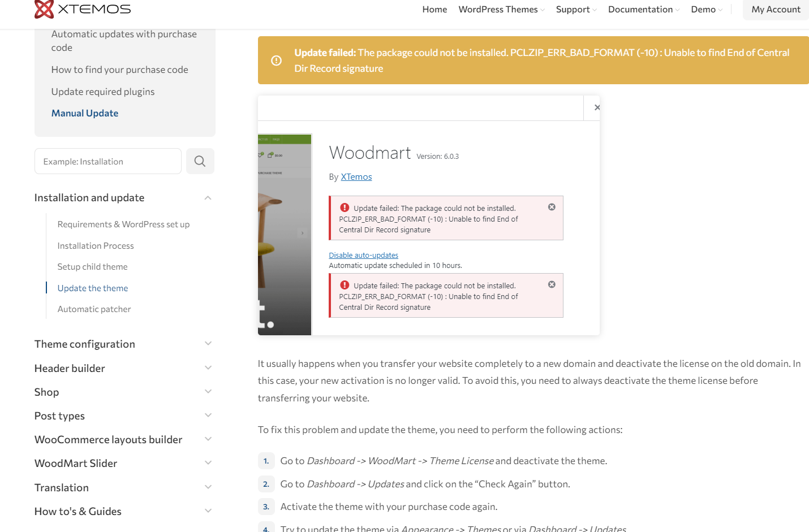Click the red error icon in first notice

tap(345, 207)
